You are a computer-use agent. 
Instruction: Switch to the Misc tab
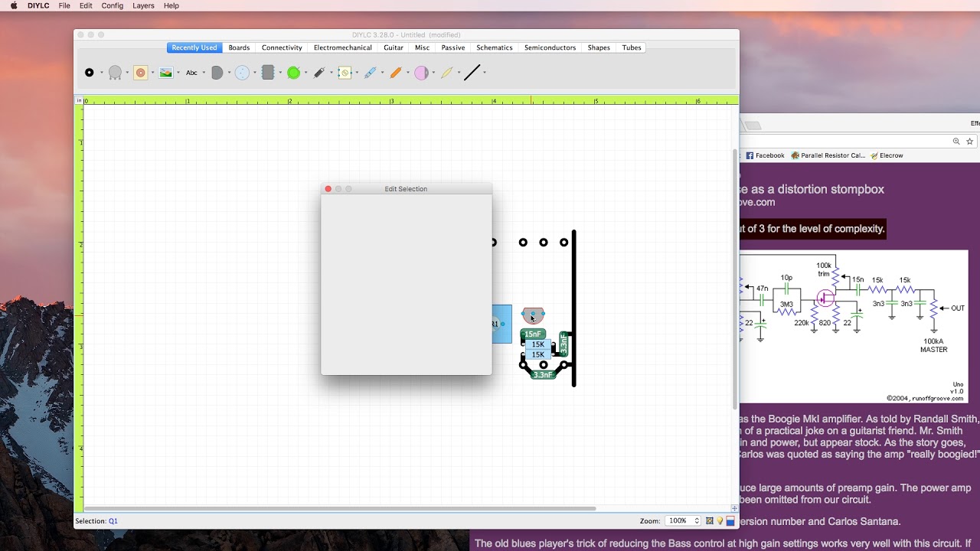point(423,47)
